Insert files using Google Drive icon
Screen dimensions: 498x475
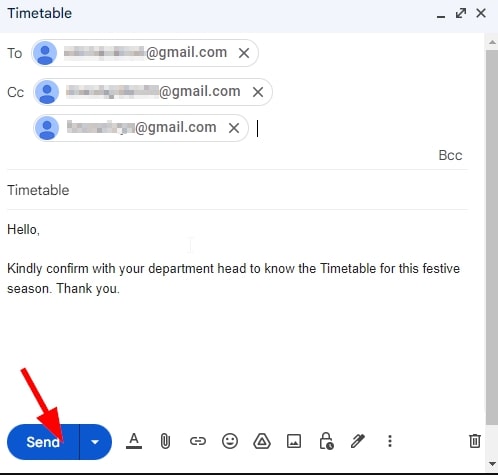click(262, 441)
